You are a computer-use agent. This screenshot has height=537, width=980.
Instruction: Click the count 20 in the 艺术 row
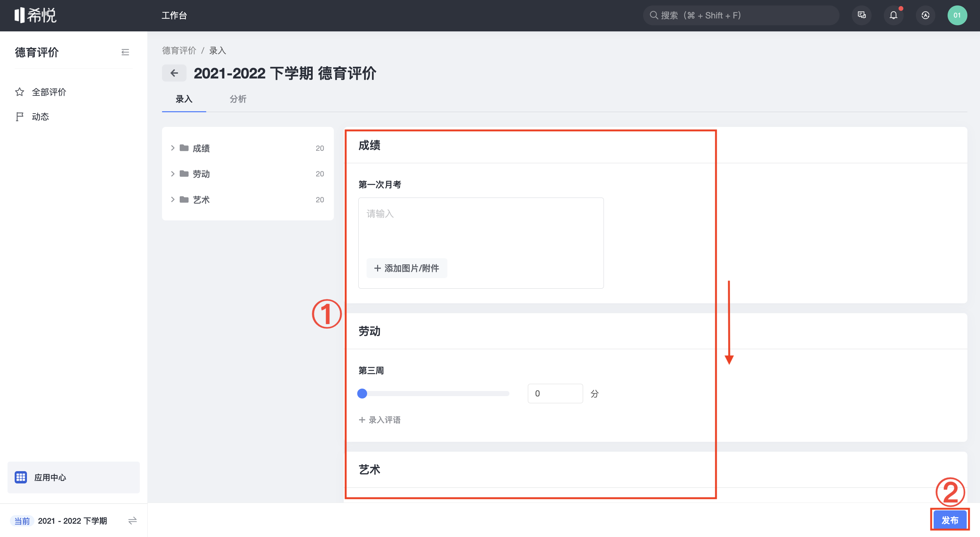click(320, 200)
